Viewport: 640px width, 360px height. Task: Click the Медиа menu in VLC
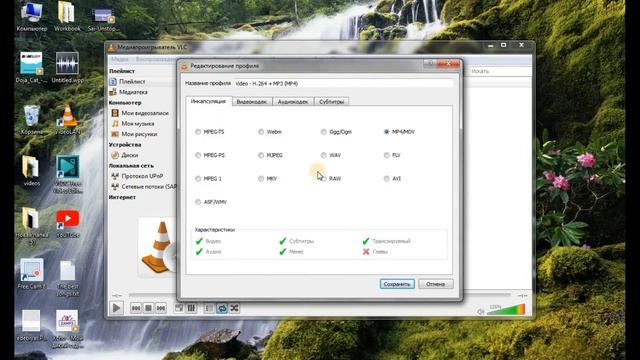(120, 59)
